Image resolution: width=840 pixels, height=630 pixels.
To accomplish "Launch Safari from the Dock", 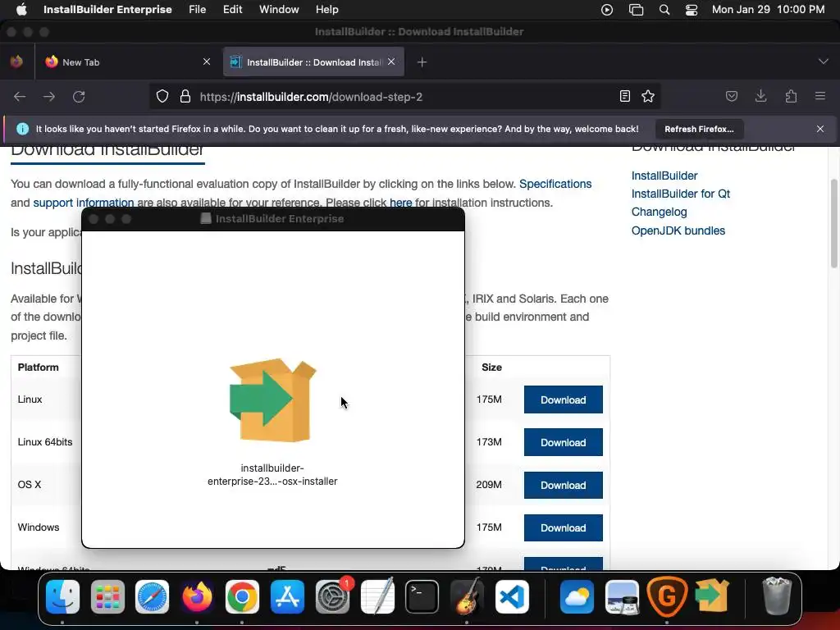I will (x=152, y=597).
